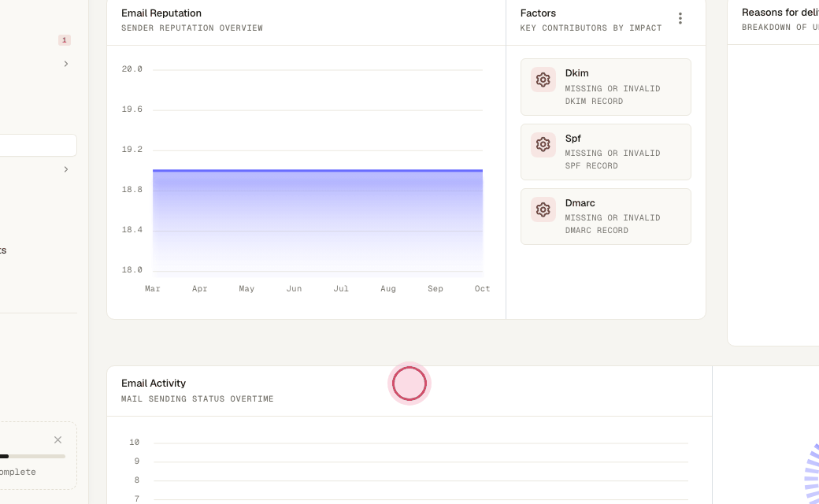
Task: Click the Jul month label
Action: pos(341,289)
